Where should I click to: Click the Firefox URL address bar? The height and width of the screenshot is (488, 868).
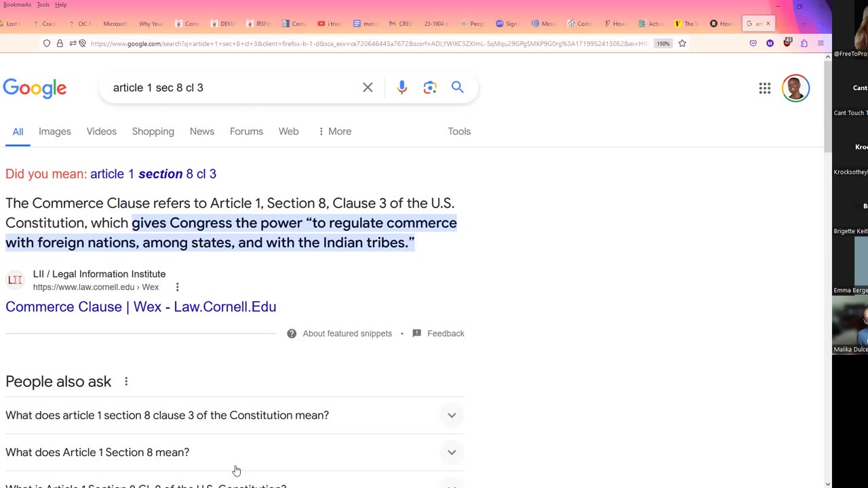[370, 43]
